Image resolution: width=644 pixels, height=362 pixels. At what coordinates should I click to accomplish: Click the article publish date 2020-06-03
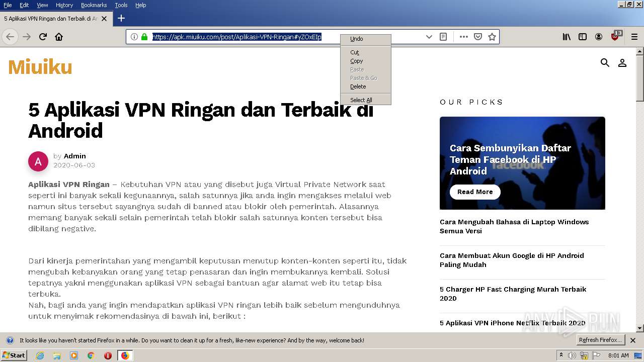coord(74,165)
